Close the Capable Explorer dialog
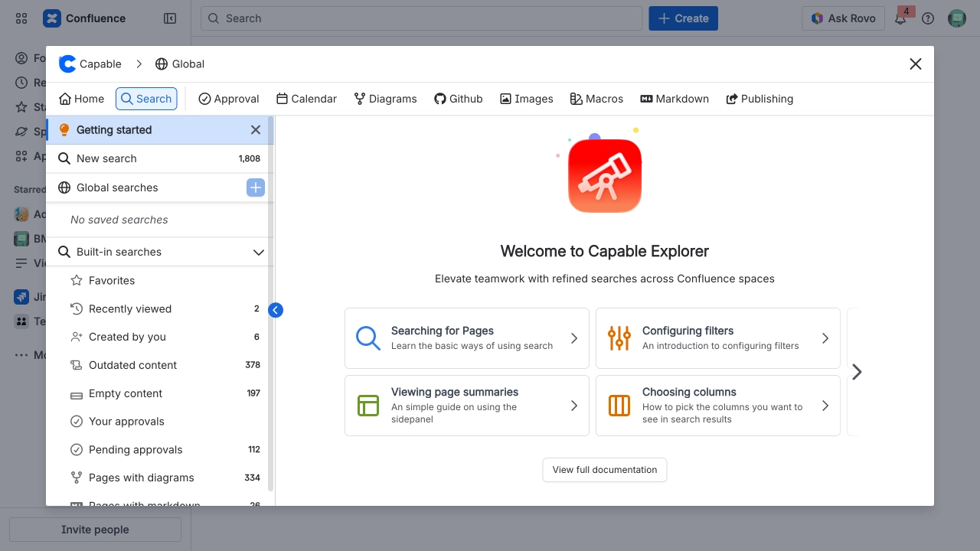980x551 pixels. 916,64
